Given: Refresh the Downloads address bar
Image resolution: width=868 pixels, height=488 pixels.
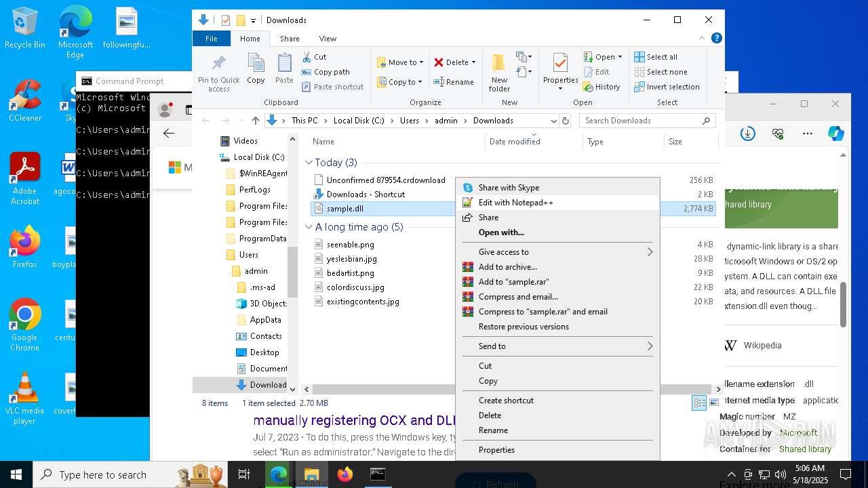Looking at the screenshot, I should click(x=566, y=121).
